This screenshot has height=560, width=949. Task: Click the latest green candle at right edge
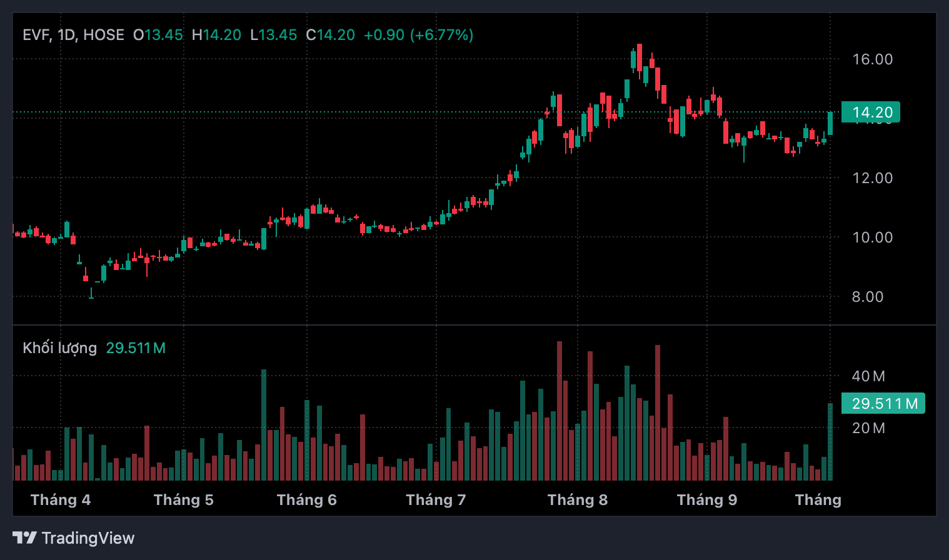(830, 124)
